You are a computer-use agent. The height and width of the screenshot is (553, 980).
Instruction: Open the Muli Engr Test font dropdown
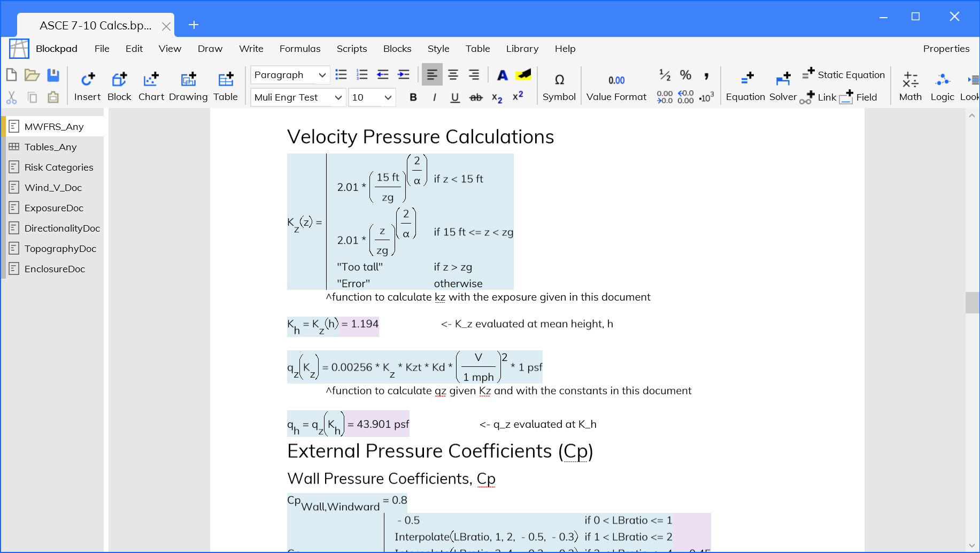(338, 97)
